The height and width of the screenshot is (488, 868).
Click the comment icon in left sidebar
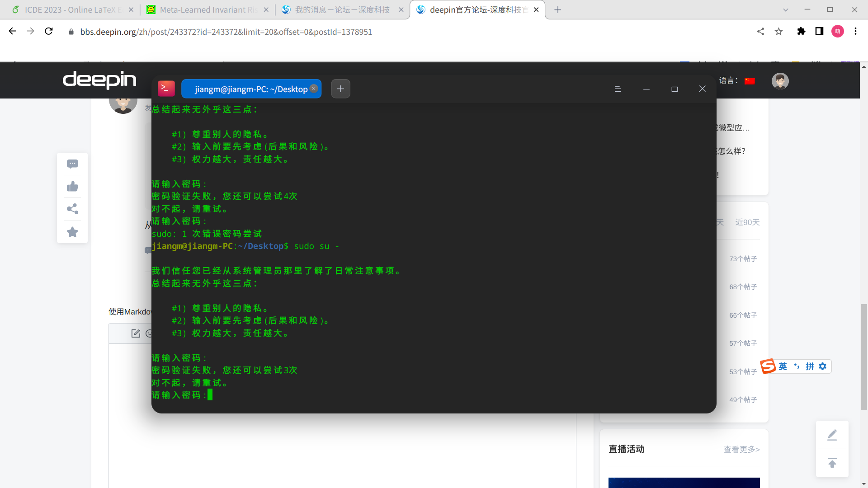point(72,164)
